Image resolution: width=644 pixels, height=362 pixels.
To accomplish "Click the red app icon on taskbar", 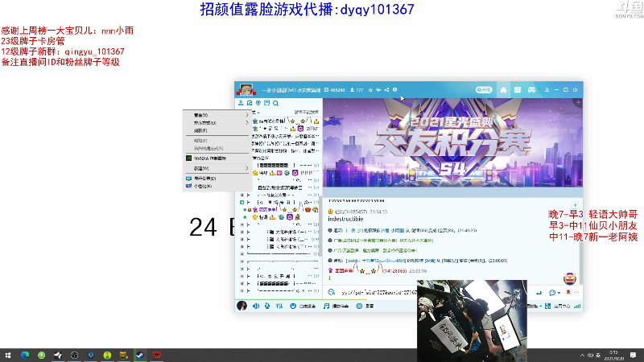I will 156,356.
